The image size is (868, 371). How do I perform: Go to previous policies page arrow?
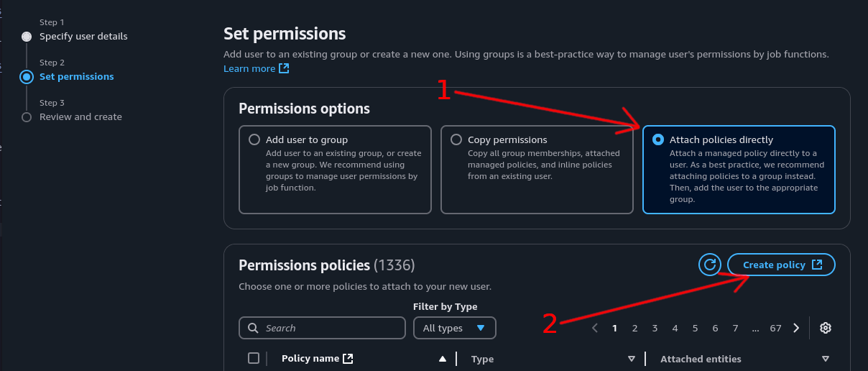click(595, 328)
